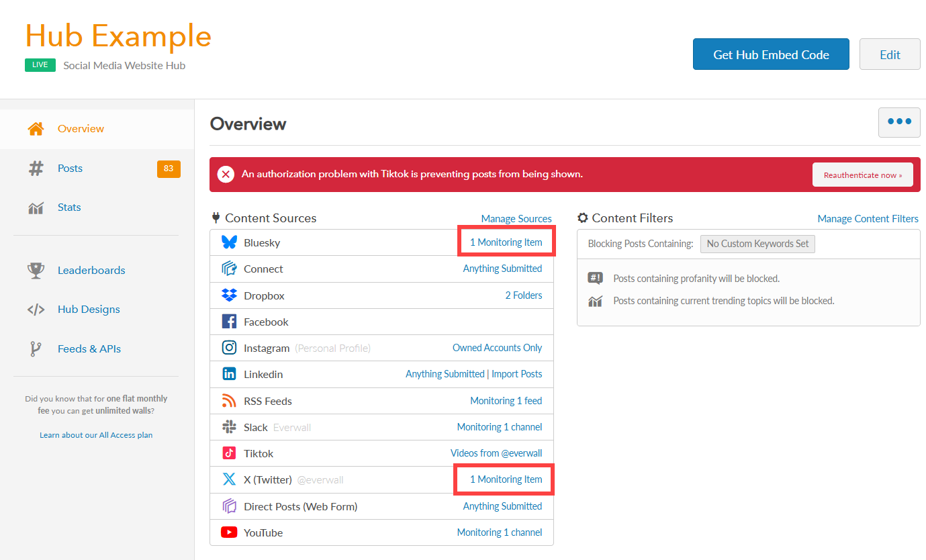The image size is (926, 560).
Task: Click the Blocking Posts Containing label
Action: point(641,244)
